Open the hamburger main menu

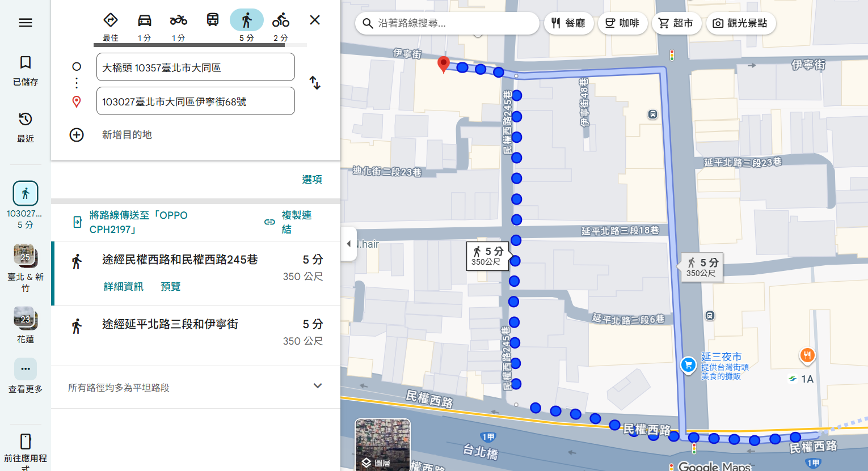tap(26, 23)
